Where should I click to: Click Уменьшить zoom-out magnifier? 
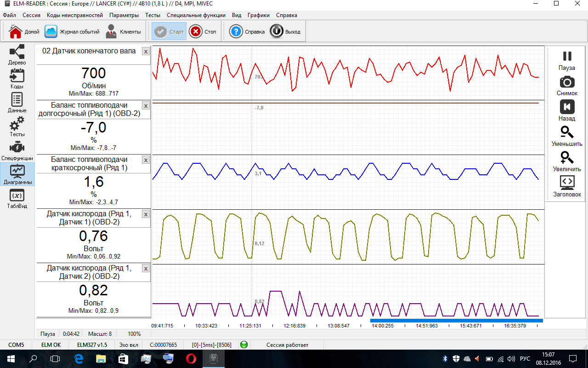click(567, 136)
